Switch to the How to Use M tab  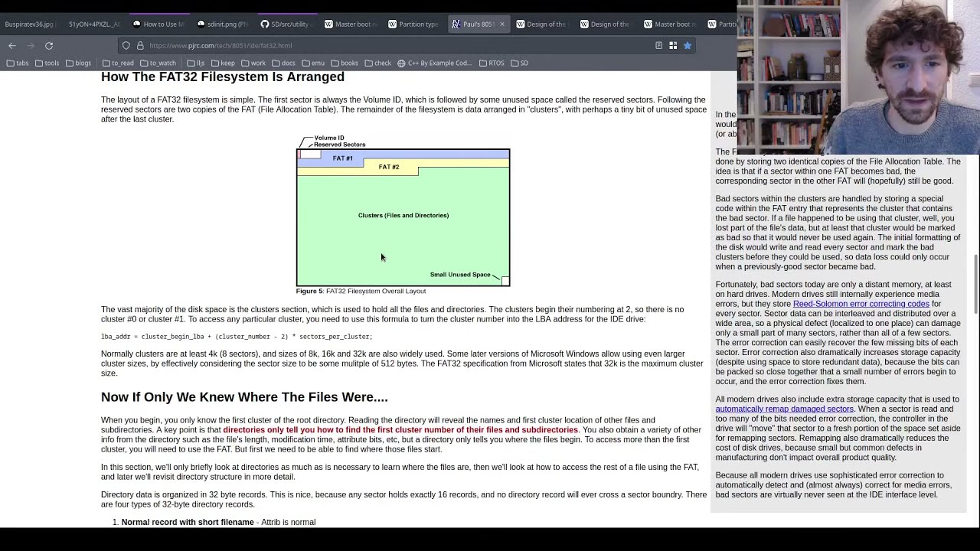(x=158, y=24)
